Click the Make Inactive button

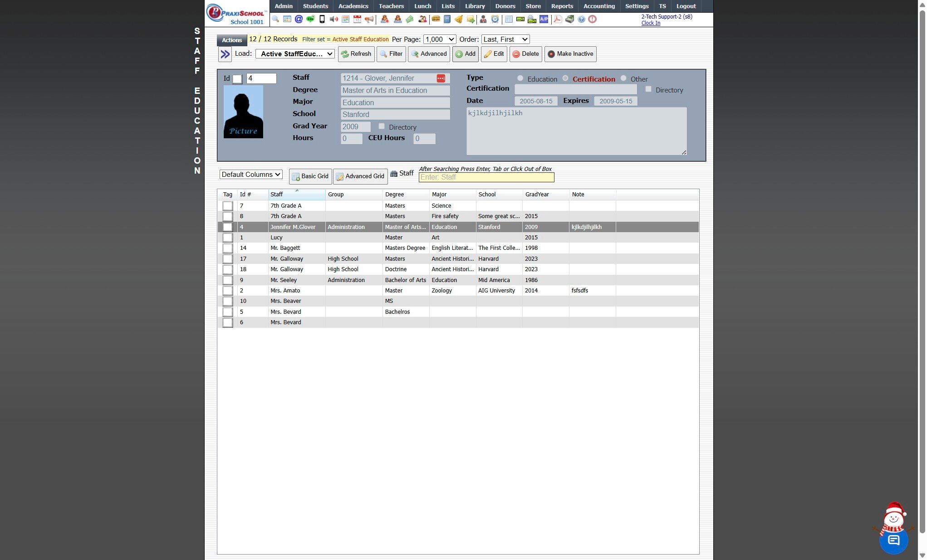570,54
